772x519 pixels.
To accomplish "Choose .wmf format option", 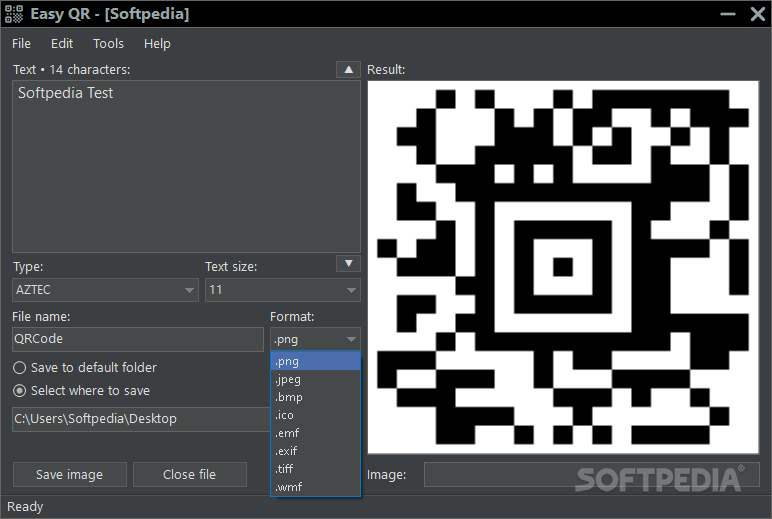I will [x=315, y=487].
